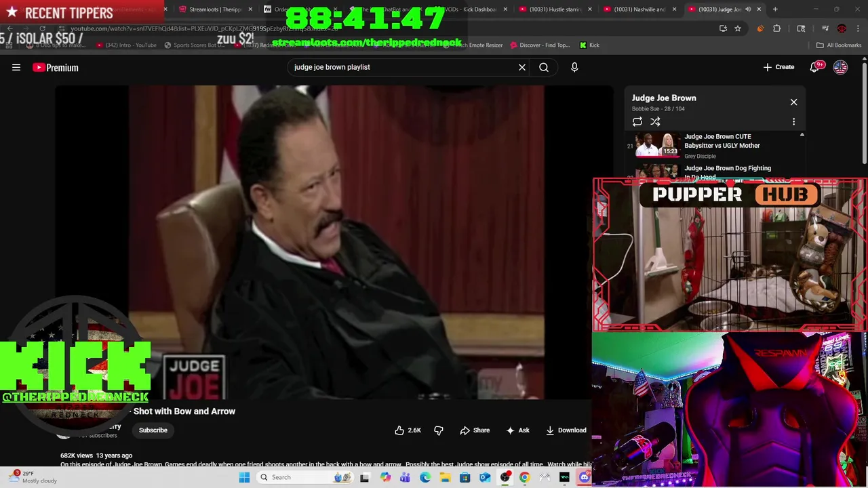The width and height of the screenshot is (868, 488).
Task: Switch to the Nashville browser tab
Action: coord(639,9)
